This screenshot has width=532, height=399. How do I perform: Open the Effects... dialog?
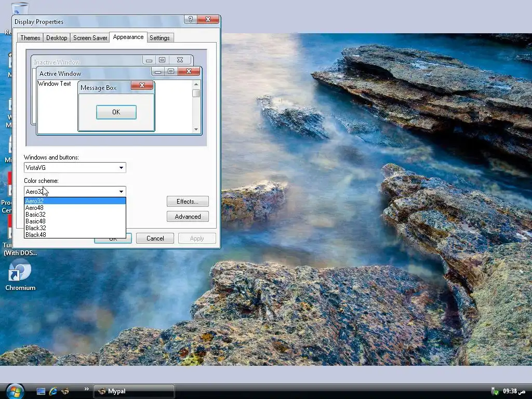(x=188, y=202)
